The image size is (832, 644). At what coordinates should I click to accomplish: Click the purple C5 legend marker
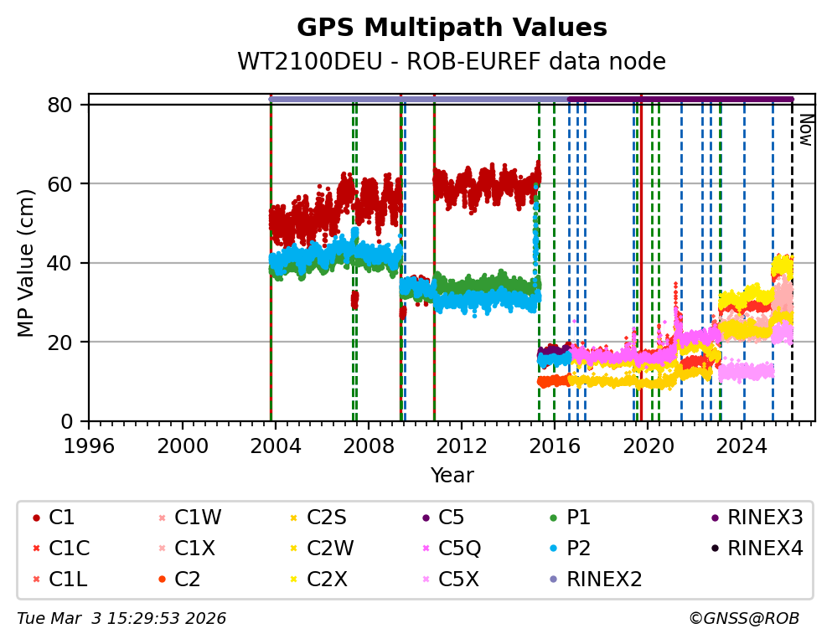click(426, 518)
